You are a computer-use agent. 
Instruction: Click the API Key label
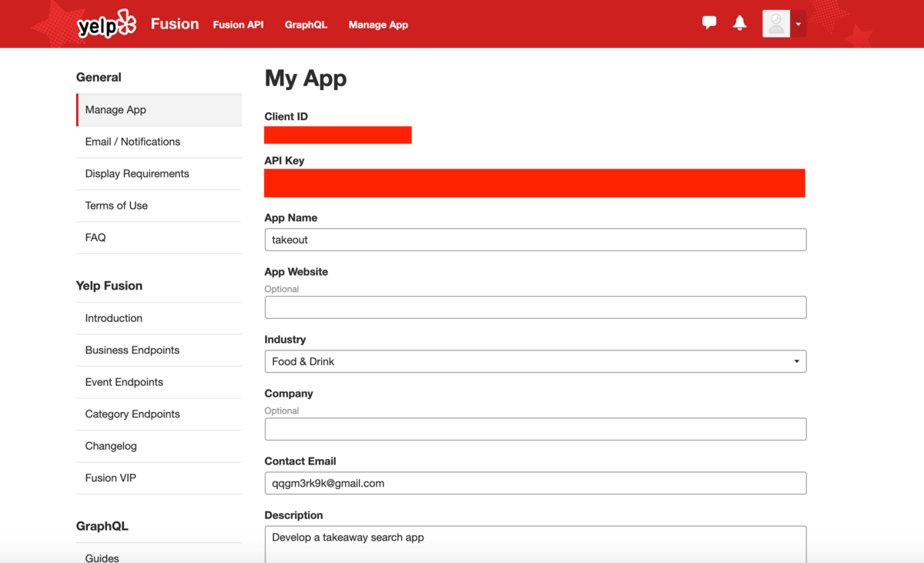point(284,161)
